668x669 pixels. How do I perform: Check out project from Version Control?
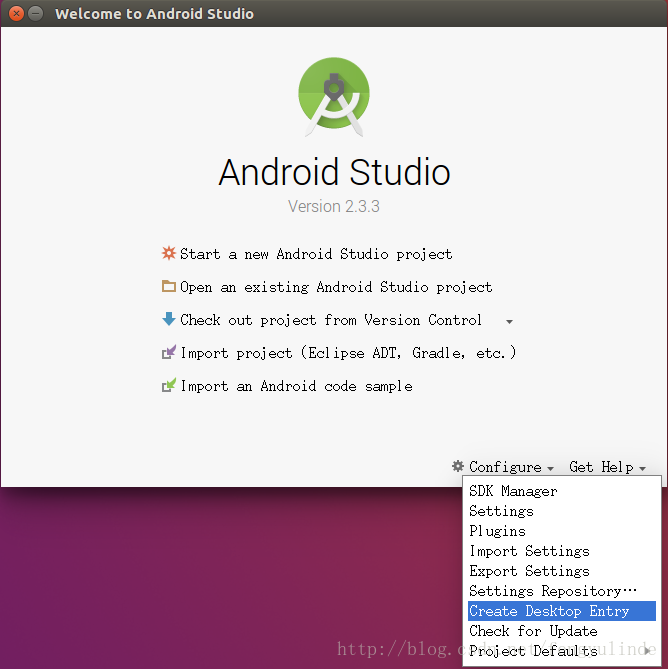tap(331, 320)
